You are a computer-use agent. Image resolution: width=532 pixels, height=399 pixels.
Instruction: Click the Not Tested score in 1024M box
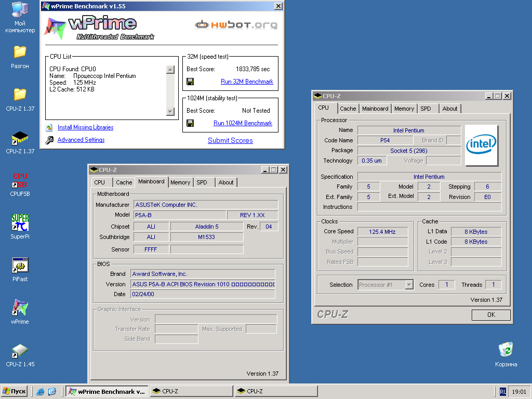256,111
